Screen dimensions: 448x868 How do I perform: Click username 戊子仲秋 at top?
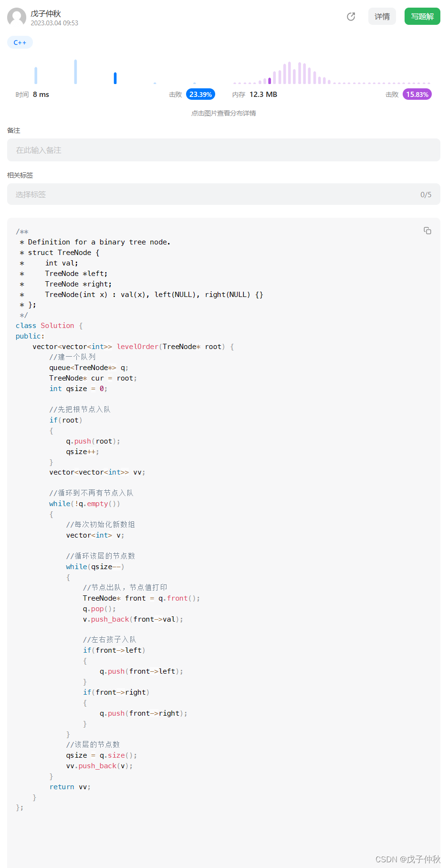46,14
